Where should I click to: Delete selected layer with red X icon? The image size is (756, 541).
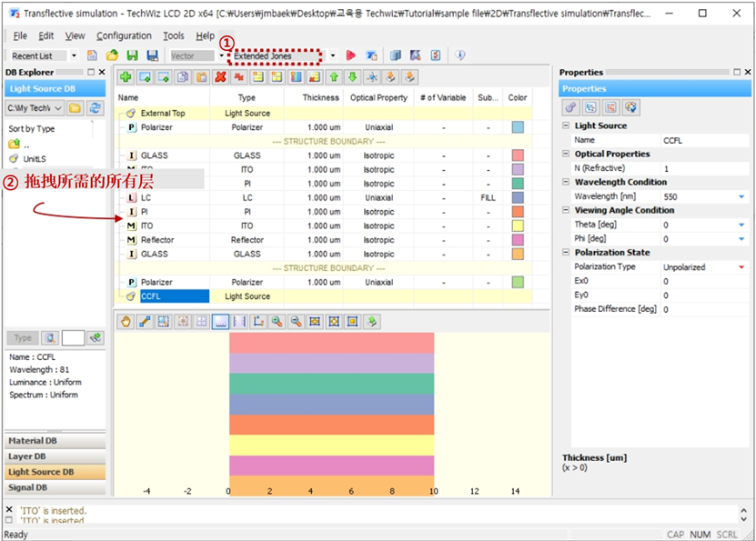pos(220,77)
